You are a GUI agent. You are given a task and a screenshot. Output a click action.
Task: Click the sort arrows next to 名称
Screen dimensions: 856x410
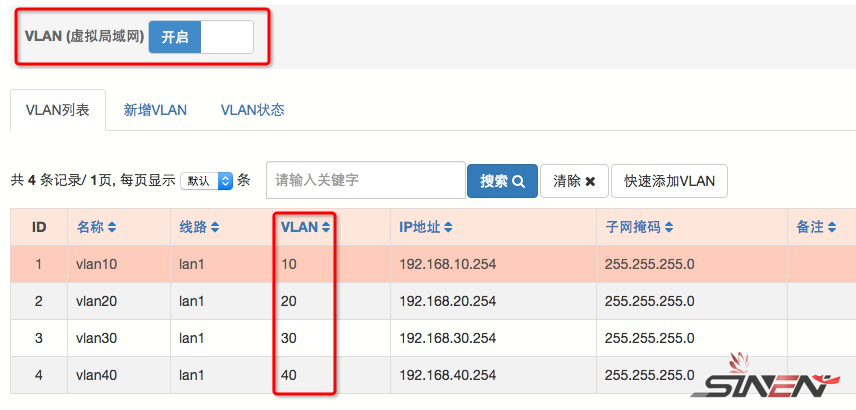click(112, 228)
